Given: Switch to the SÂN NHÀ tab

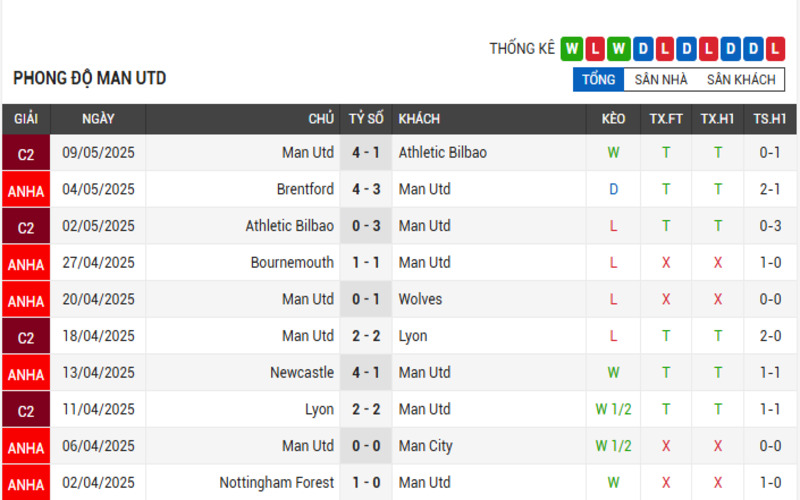Looking at the screenshot, I should [x=661, y=80].
